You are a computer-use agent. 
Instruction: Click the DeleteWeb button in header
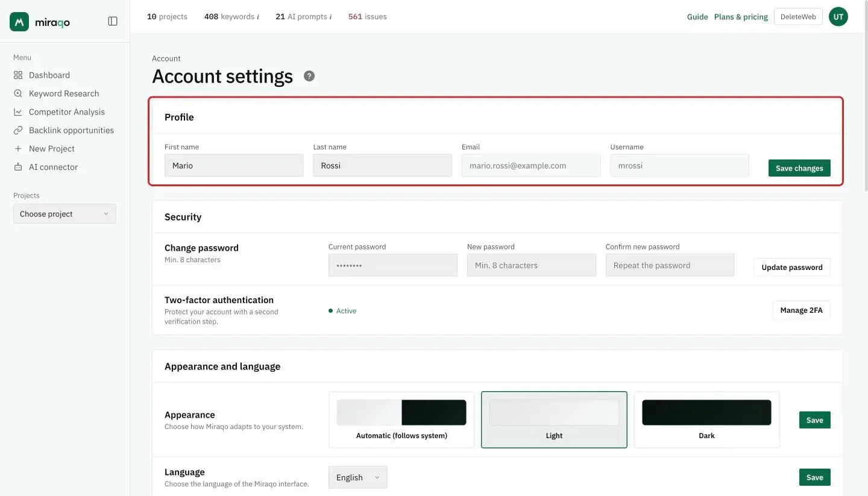(x=798, y=17)
